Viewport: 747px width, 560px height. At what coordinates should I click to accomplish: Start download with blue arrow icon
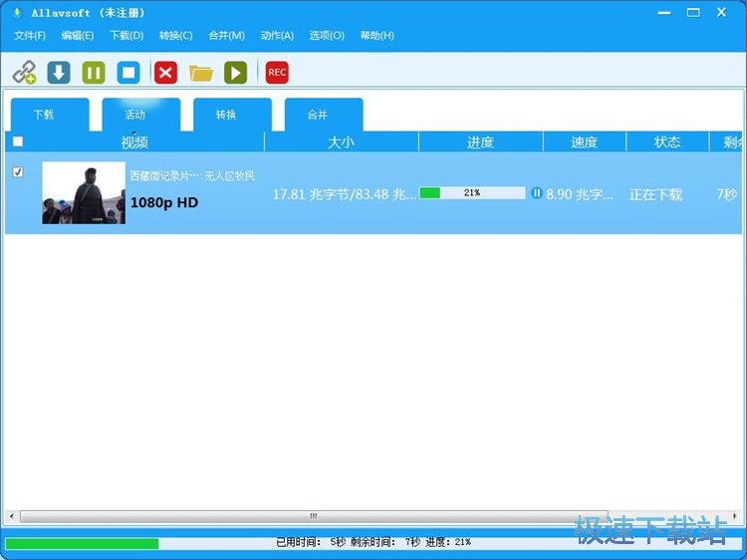tap(59, 73)
